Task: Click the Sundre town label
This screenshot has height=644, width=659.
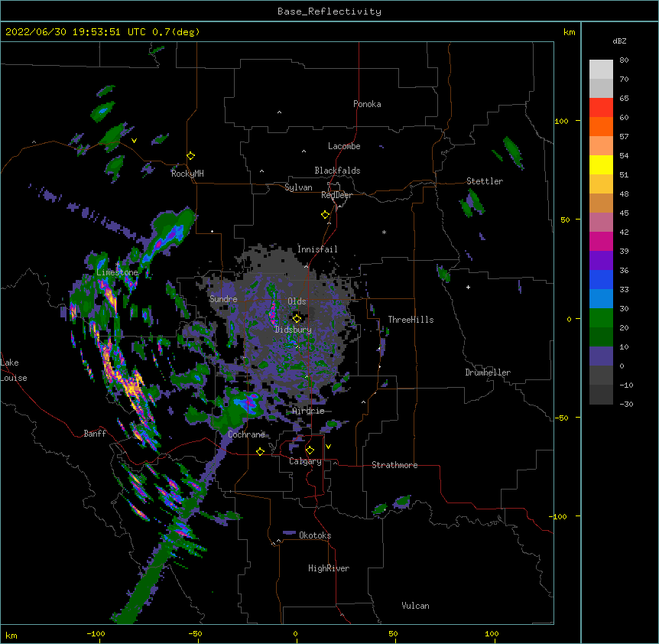Action: [x=223, y=299]
